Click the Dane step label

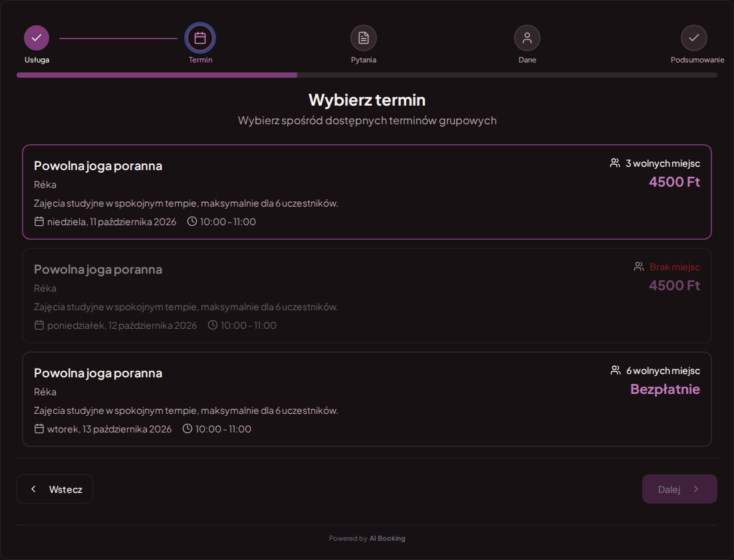[x=527, y=60]
